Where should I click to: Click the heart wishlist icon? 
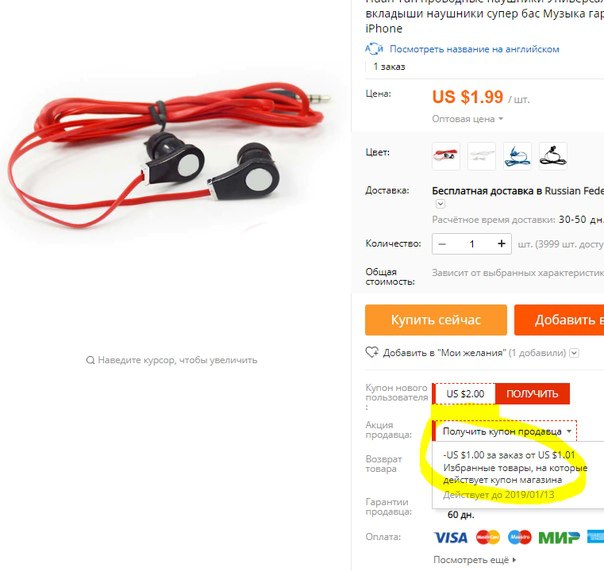point(372,352)
